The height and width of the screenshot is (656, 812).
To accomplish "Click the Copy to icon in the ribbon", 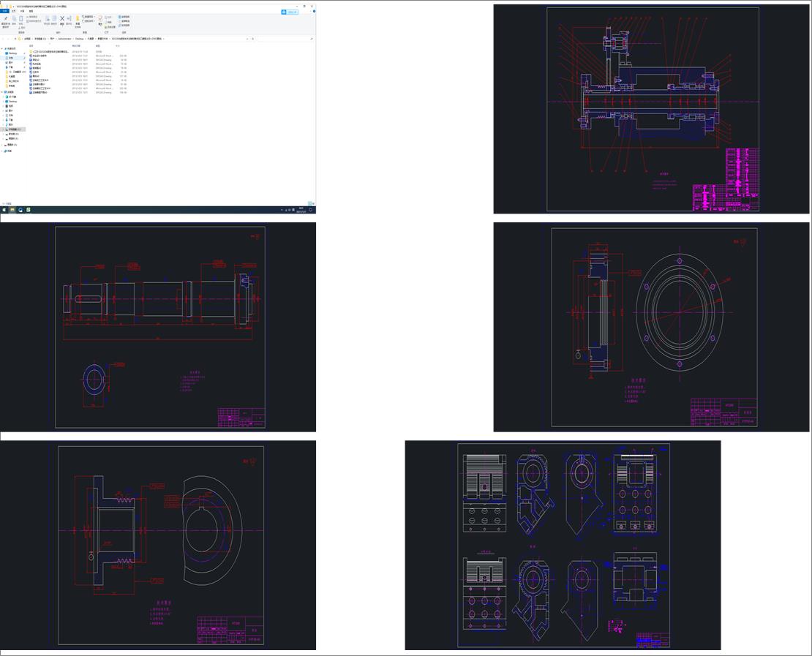I will [x=54, y=18].
